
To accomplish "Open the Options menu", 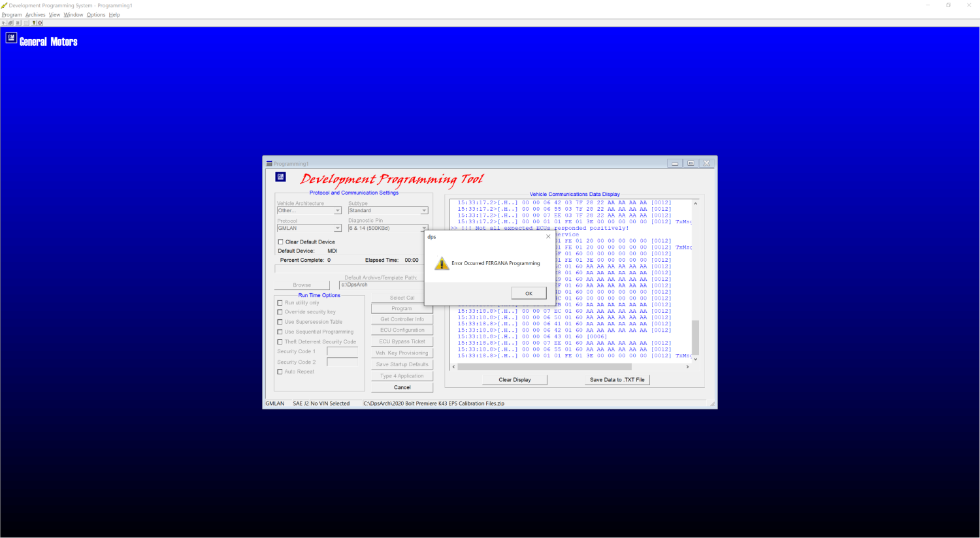I will (96, 15).
